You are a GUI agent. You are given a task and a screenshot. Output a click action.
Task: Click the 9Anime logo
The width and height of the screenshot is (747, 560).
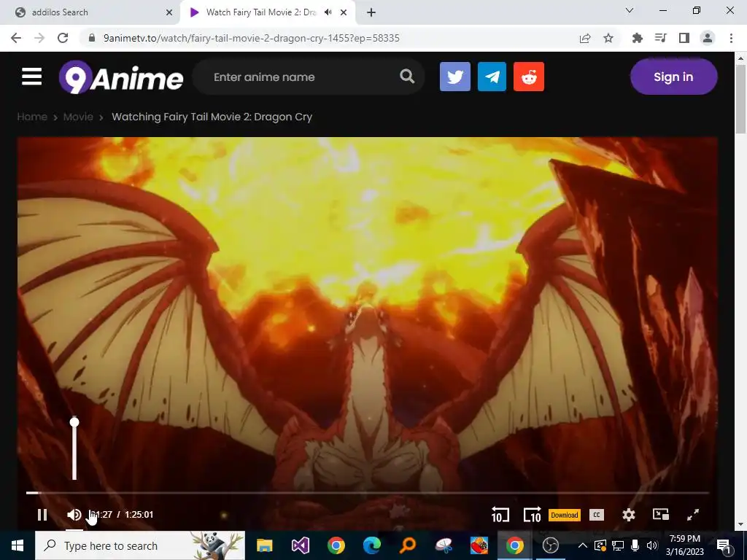(x=121, y=77)
